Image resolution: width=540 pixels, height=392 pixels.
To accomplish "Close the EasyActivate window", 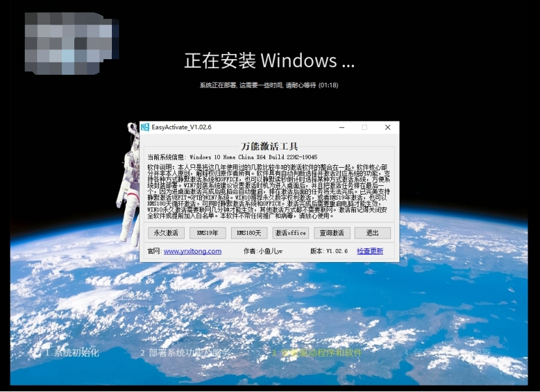I will click(x=388, y=127).
